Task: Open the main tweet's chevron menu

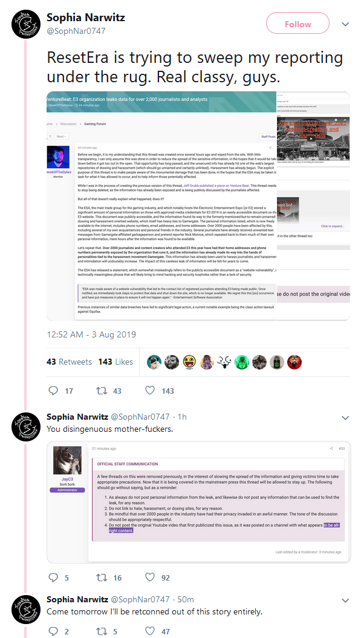Action: [345, 24]
